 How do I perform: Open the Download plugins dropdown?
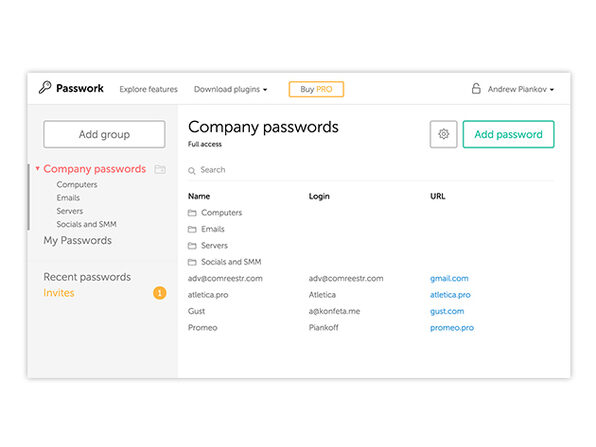tap(230, 89)
